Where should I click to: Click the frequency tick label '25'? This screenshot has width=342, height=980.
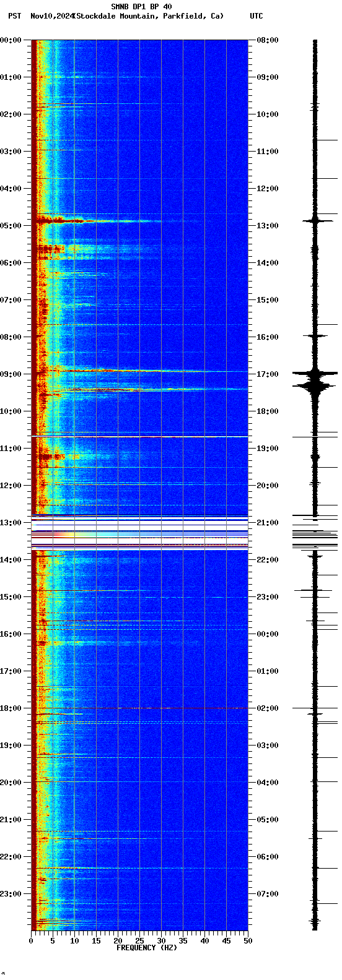[139, 941]
